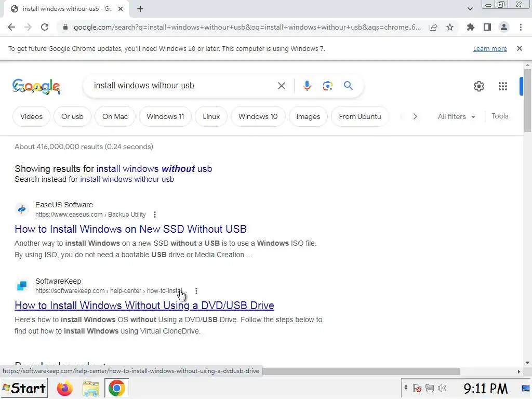Submit search with the magnifier icon
Screen dimensions: 532x399
coord(348,86)
